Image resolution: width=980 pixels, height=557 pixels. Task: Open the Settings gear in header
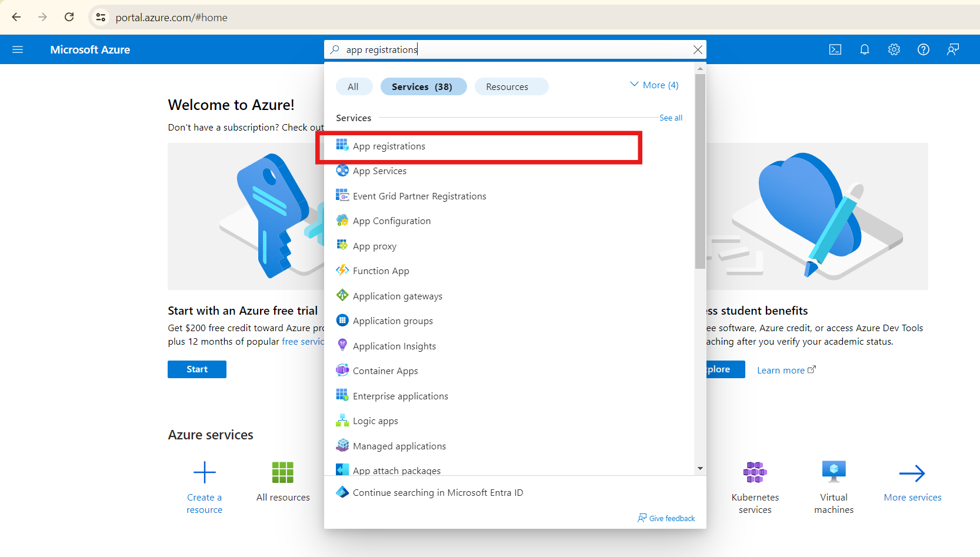(894, 49)
